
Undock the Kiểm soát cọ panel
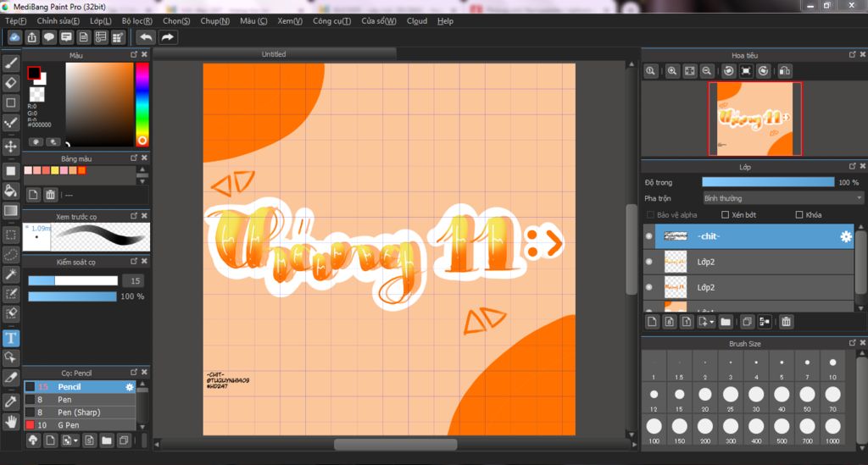133,262
